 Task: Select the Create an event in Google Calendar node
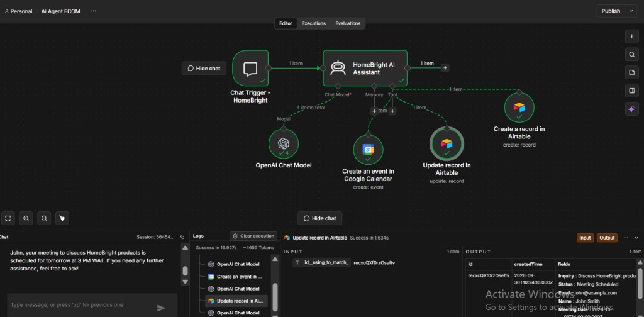click(x=368, y=150)
